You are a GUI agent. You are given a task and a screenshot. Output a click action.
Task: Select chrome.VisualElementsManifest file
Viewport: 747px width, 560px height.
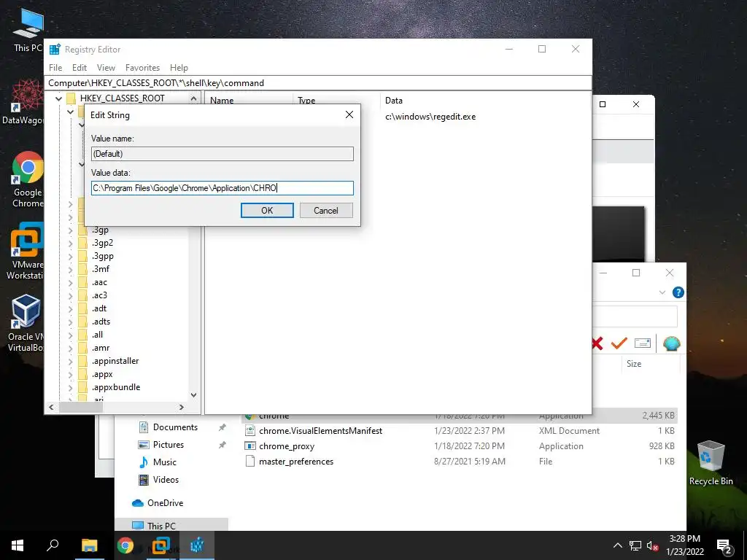point(320,431)
